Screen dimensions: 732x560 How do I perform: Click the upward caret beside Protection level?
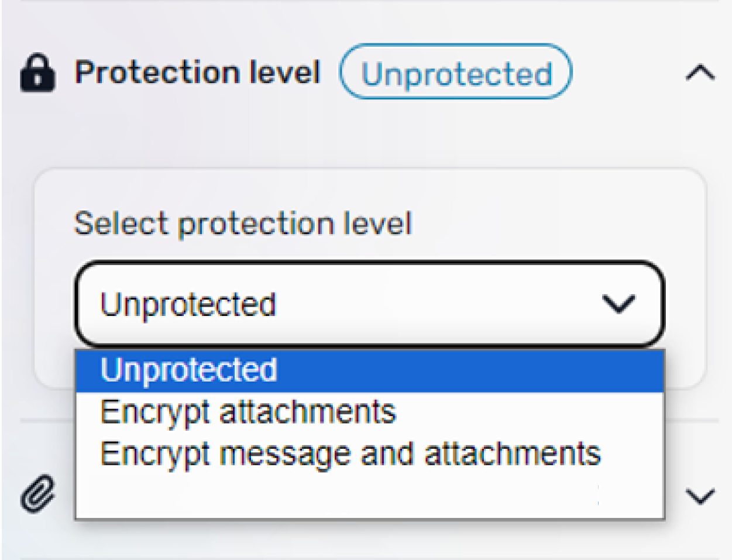(701, 73)
